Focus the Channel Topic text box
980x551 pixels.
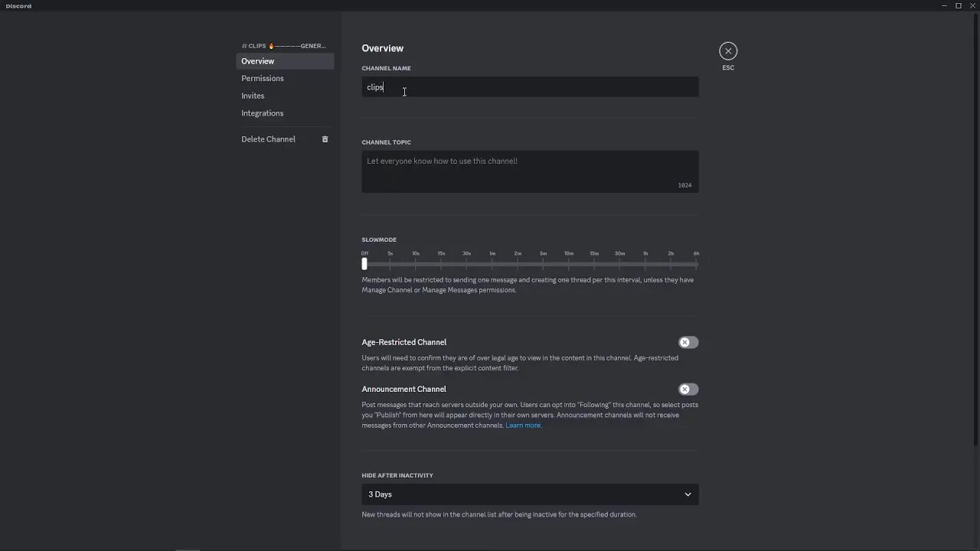coord(529,171)
